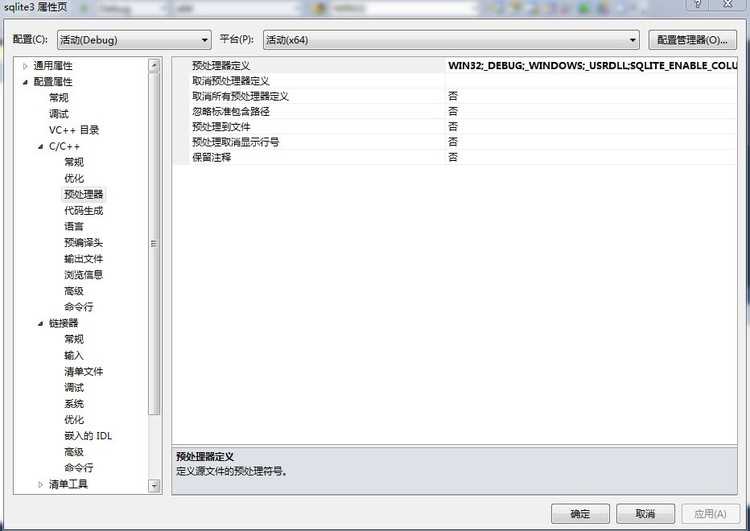
Task: Select VC++ 目录 tree item
Action: (x=74, y=130)
